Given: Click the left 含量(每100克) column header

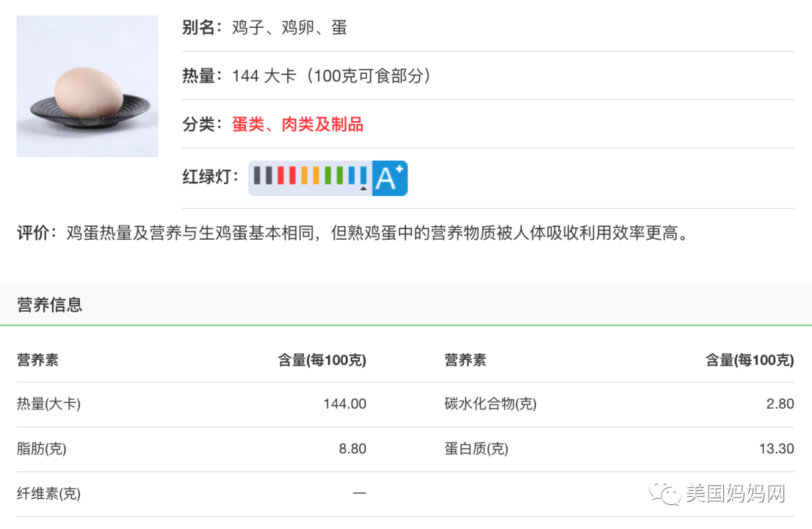Looking at the screenshot, I should [322, 360].
